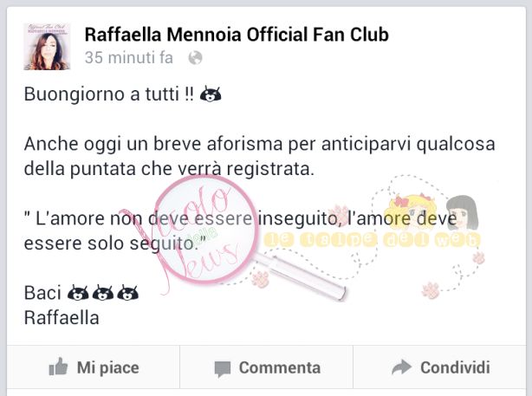The image size is (532, 396).
Task: Click the bear emoji after Buongiorno a tutti
Action: click(x=211, y=94)
